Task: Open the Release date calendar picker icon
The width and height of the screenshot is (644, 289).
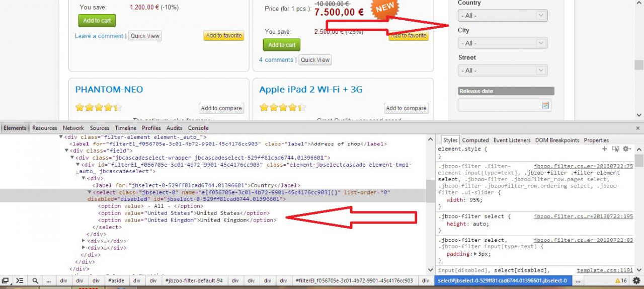Action: click(x=545, y=105)
